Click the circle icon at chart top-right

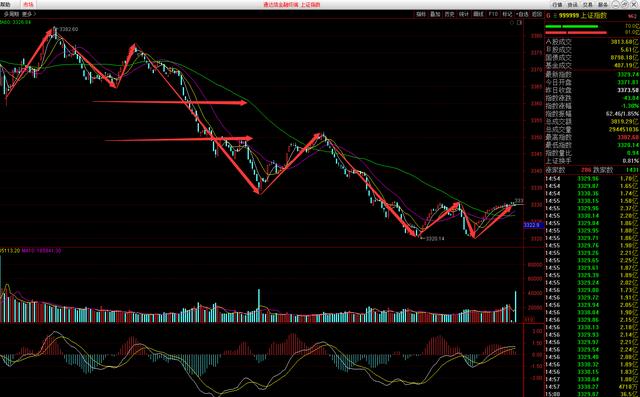[512, 23]
